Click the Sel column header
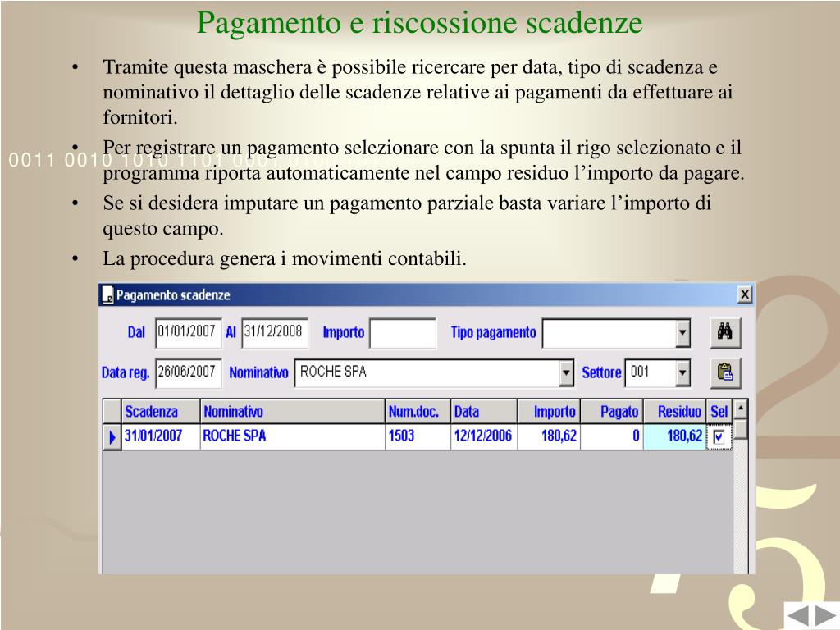 tap(719, 412)
